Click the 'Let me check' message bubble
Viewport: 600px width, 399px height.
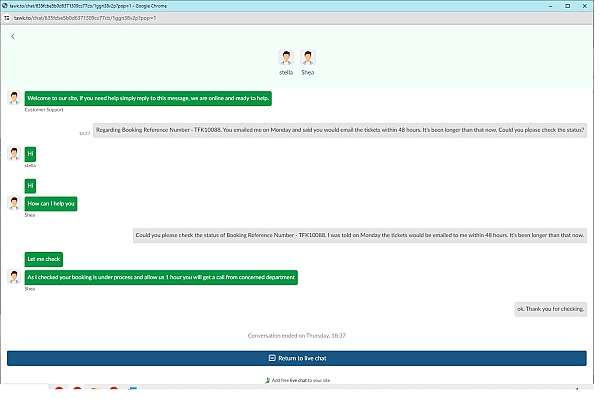(x=44, y=259)
